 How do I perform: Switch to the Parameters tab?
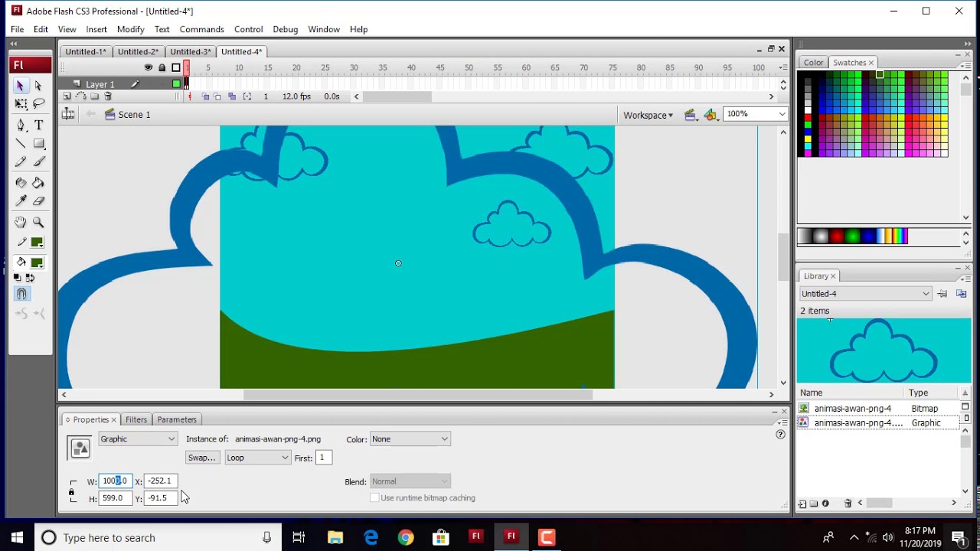click(177, 419)
